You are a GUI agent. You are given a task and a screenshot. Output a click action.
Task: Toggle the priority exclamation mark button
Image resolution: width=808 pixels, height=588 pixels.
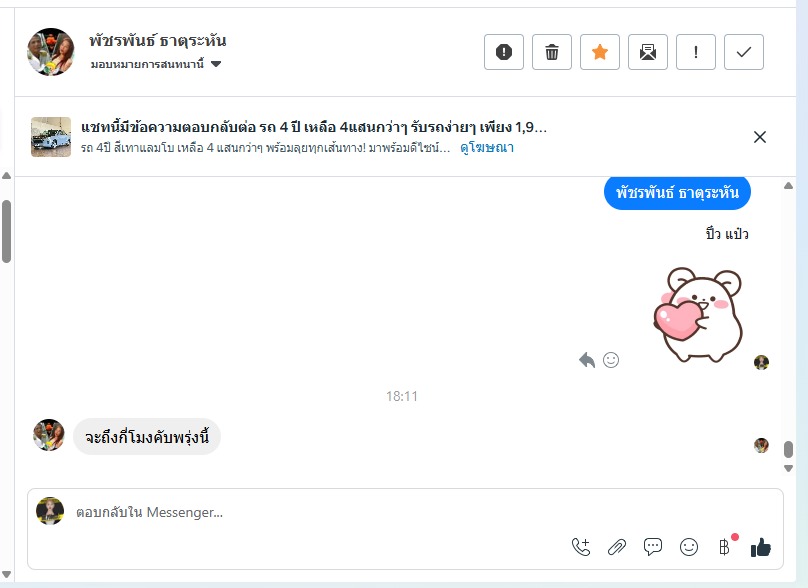click(696, 52)
